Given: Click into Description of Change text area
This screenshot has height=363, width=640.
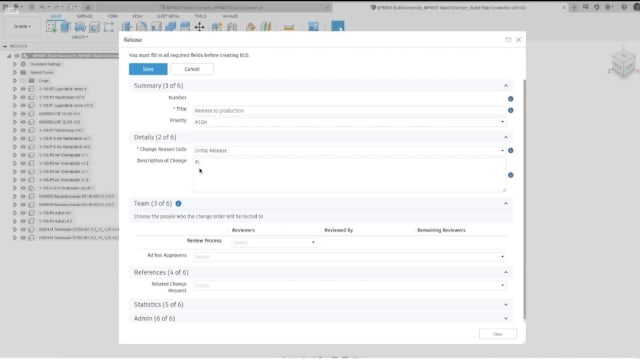Looking at the screenshot, I should (x=349, y=175).
